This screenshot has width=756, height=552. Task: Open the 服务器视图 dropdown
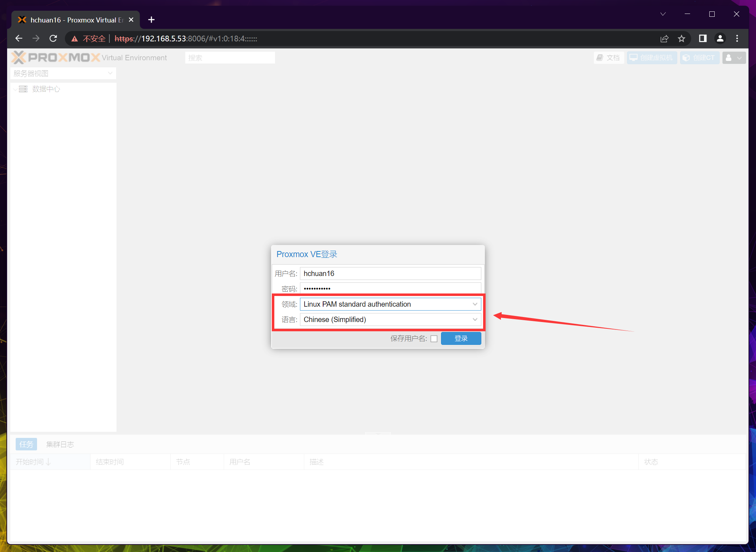click(x=63, y=73)
